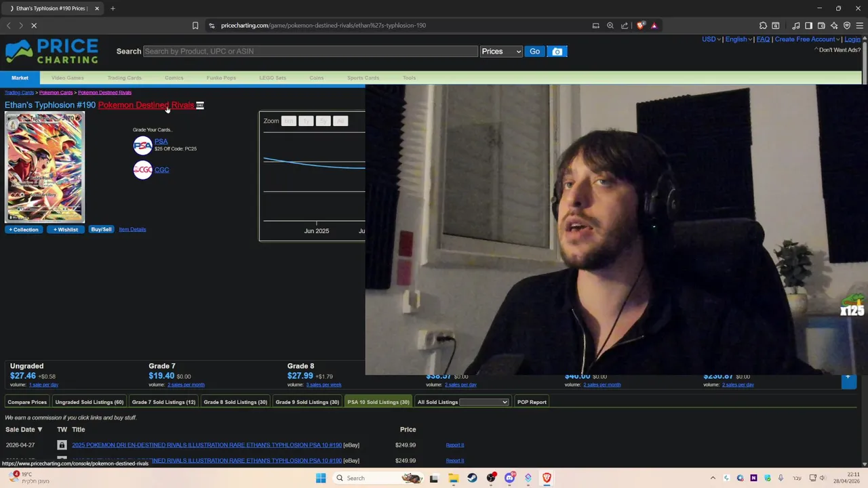Click the PriceCharting logo

(x=52, y=52)
